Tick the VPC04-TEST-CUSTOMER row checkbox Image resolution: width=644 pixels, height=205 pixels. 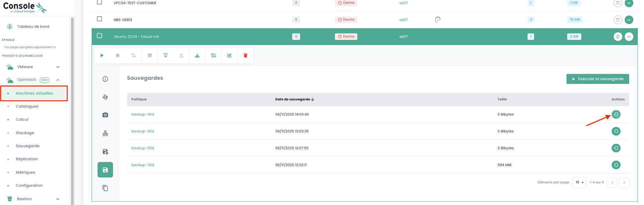tap(100, 2)
